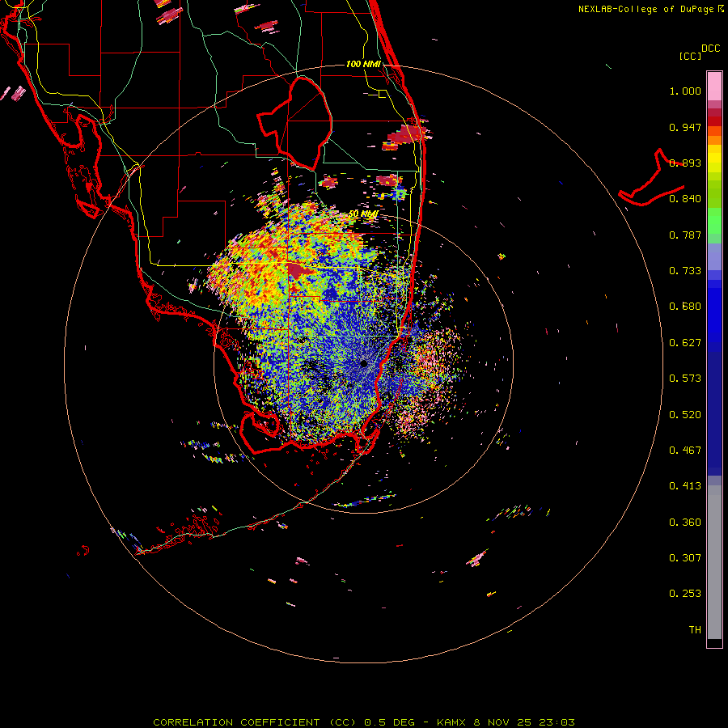The width and height of the screenshot is (728, 728).
Task: Click the 50 NMI range ring label
Action: click(x=363, y=214)
